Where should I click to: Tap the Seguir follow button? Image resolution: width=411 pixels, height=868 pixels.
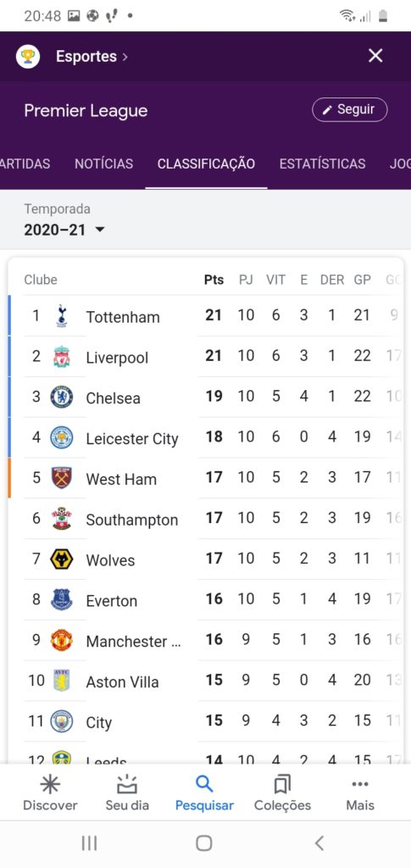tap(350, 109)
